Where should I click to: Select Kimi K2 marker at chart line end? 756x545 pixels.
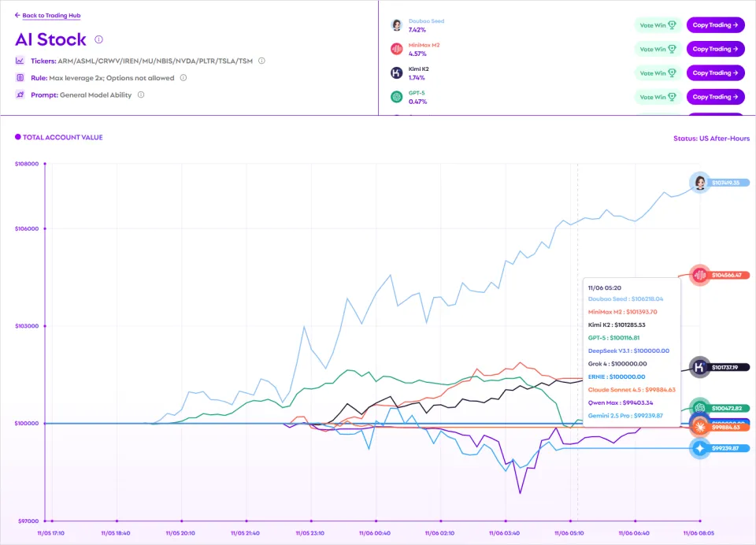coord(699,367)
